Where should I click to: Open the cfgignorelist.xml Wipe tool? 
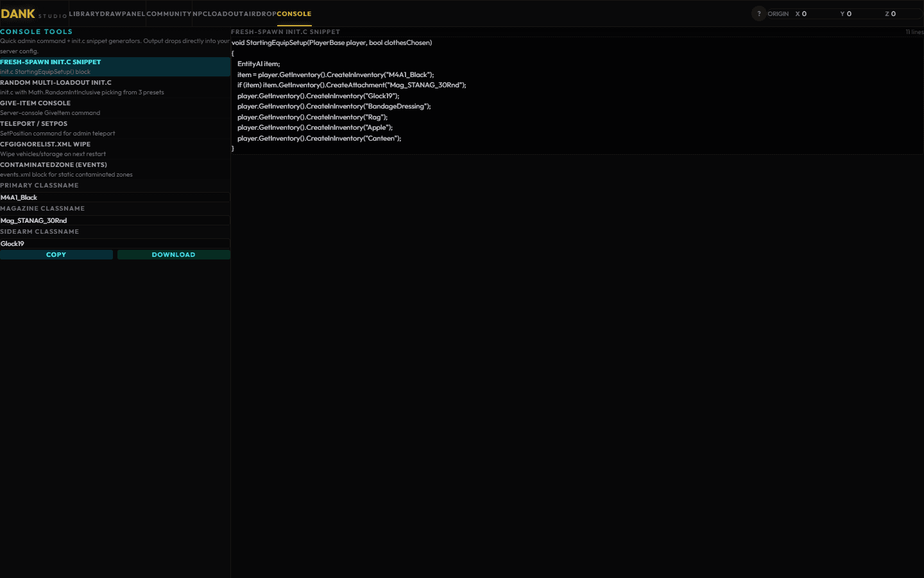tap(115, 149)
